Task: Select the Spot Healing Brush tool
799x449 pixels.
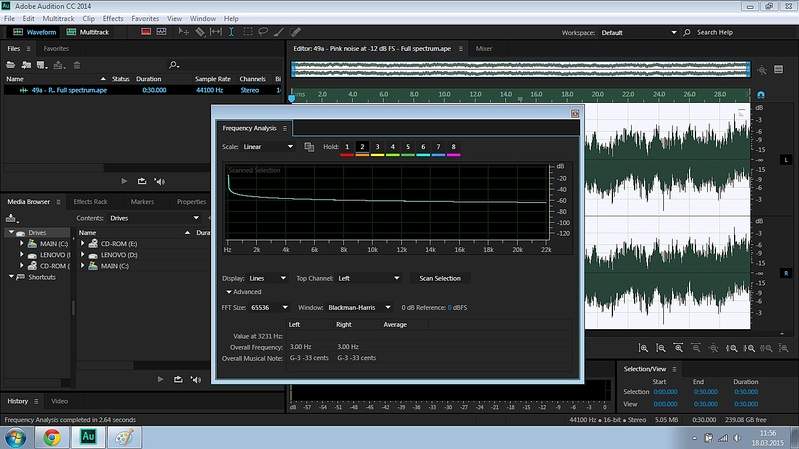Action: point(295,32)
